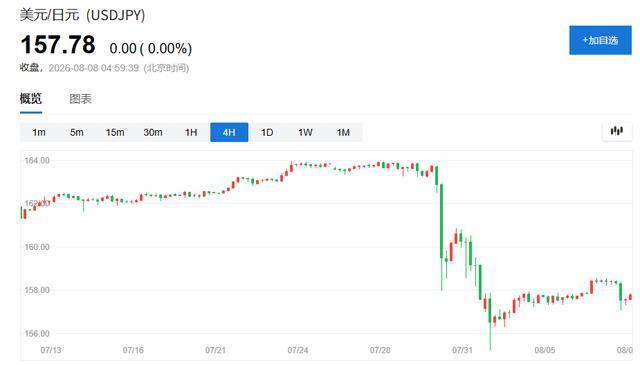
Task: Switch chart to 1D interval
Action: click(x=267, y=132)
